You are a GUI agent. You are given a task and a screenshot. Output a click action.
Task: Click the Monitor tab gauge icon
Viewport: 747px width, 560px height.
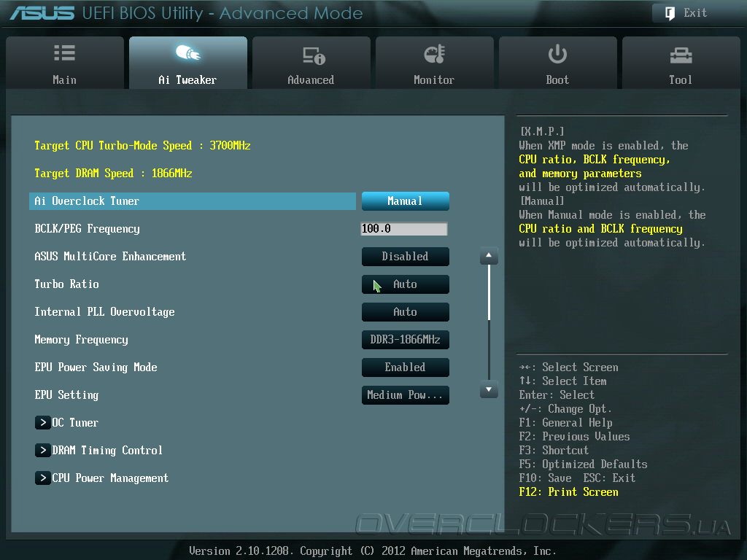[434, 54]
